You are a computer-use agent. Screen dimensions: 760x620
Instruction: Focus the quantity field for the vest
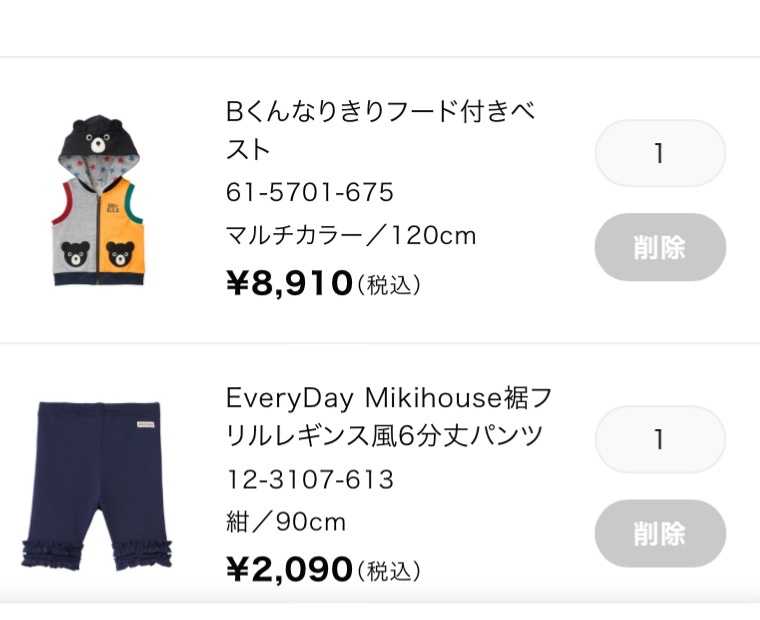[x=659, y=153]
